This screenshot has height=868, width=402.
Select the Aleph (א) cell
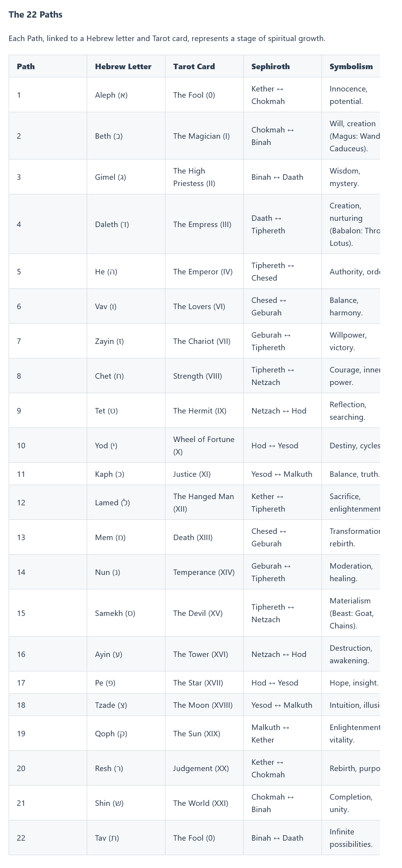pyautogui.click(x=111, y=95)
